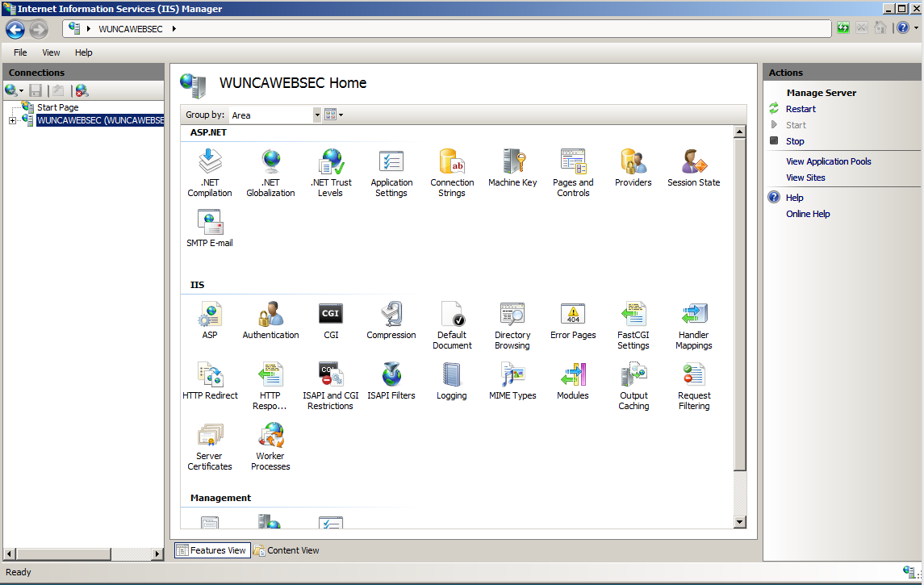
Task: Open the Group by Area dropdown
Action: pyautogui.click(x=317, y=115)
